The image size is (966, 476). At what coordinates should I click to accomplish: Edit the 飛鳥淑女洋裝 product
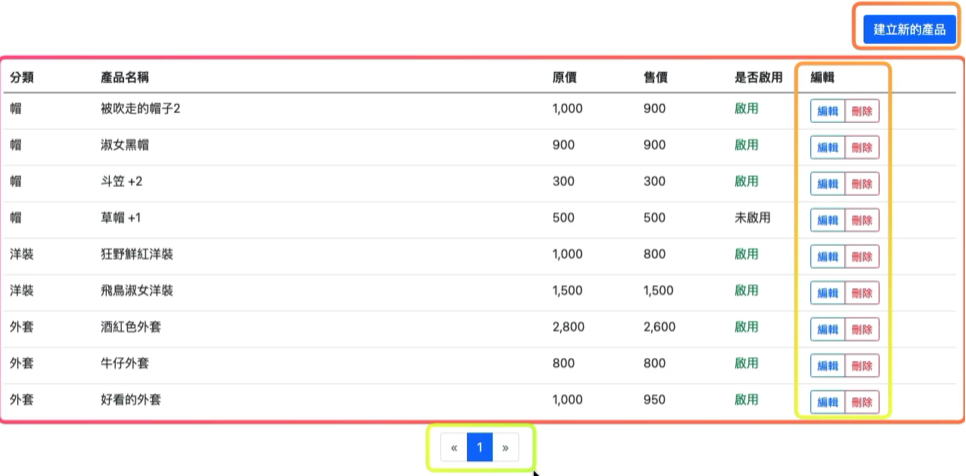point(827,293)
